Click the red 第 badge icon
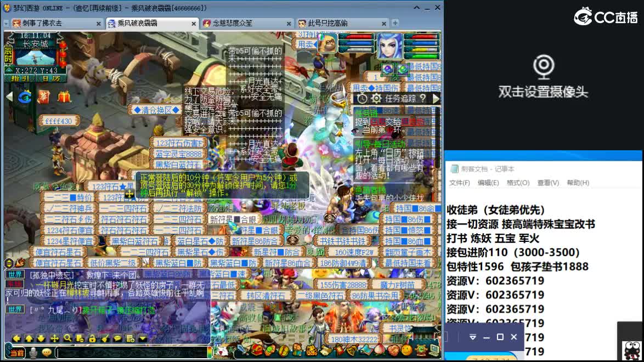Screen dimensions: 644x362 click(x=44, y=97)
